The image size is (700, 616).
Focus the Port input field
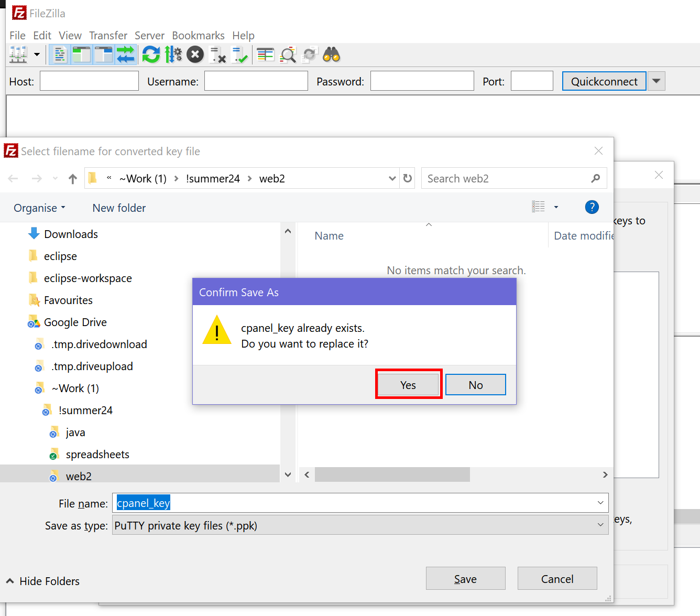point(532,81)
